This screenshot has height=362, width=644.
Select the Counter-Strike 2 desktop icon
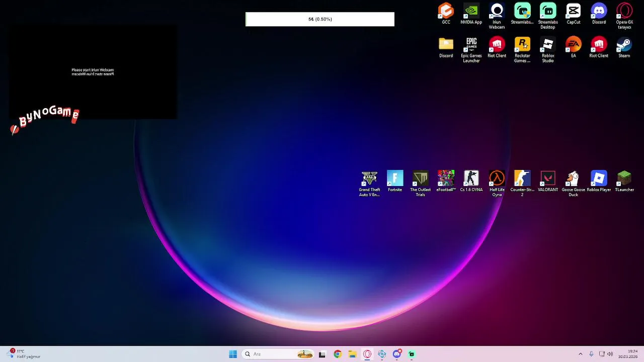pos(522,184)
